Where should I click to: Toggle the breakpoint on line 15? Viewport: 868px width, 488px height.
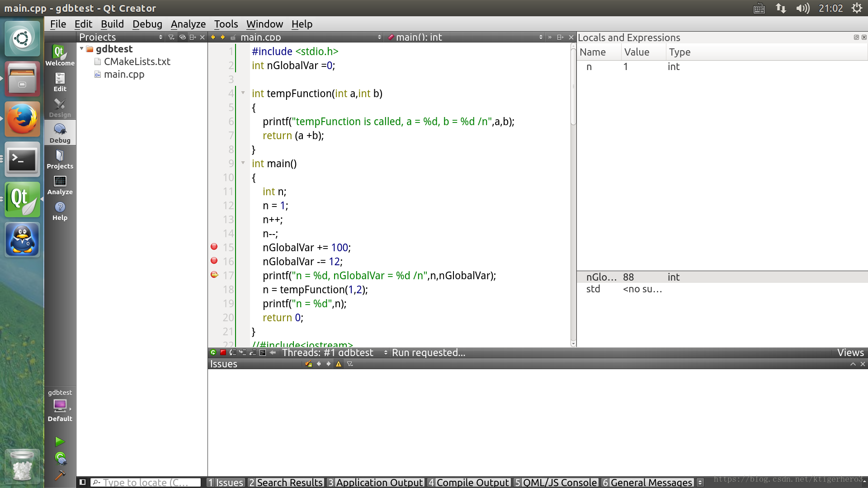click(214, 247)
